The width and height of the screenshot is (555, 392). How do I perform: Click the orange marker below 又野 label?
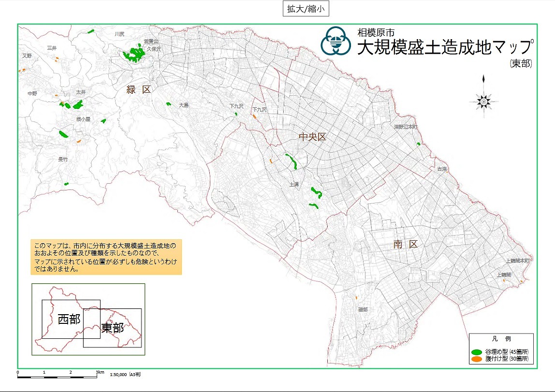click(x=22, y=70)
